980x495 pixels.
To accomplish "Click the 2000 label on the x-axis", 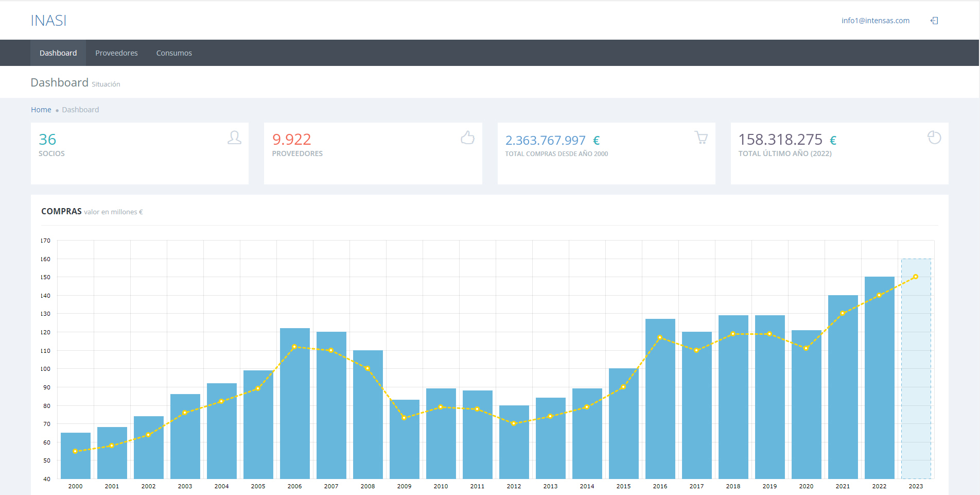I will pos(75,486).
